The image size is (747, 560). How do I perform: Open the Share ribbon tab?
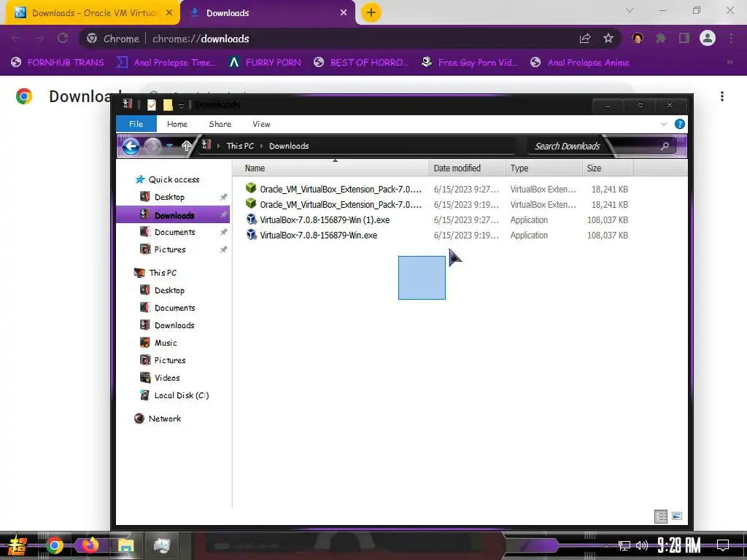tap(220, 124)
